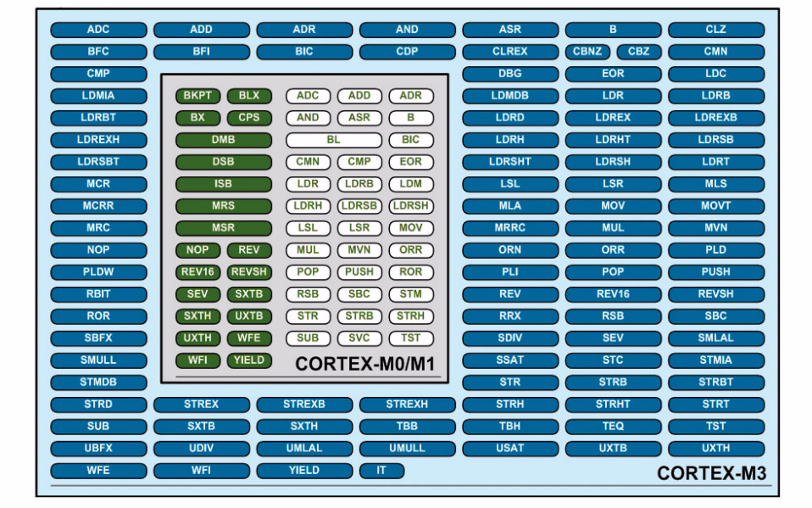The height and width of the screenshot is (508, 812).
Task: Click the "STREXB" instruction pill
Action: click(x=304, y=405)
